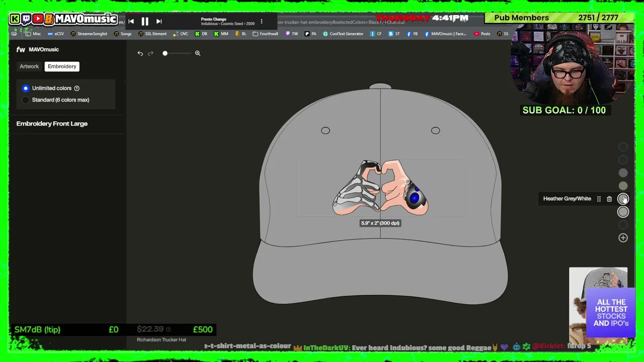Open the MAVOmusic Facebook page bookmark
Screen dimensions: 644x362
(x=446, y=34)
